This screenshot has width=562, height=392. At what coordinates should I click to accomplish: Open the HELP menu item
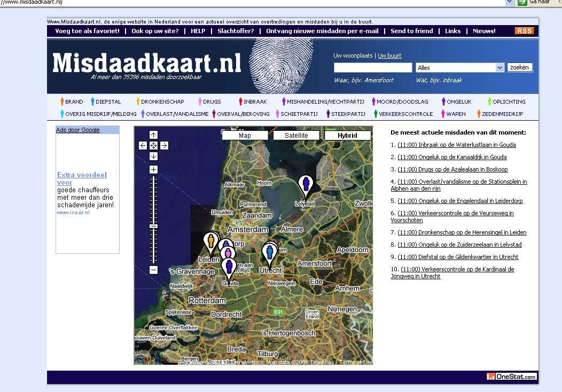coord(198,30)
